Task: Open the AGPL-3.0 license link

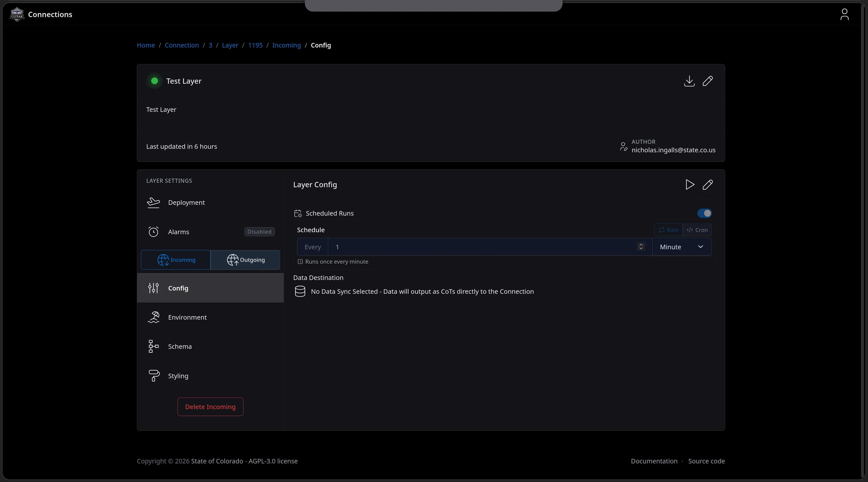Action: [273, 461]
